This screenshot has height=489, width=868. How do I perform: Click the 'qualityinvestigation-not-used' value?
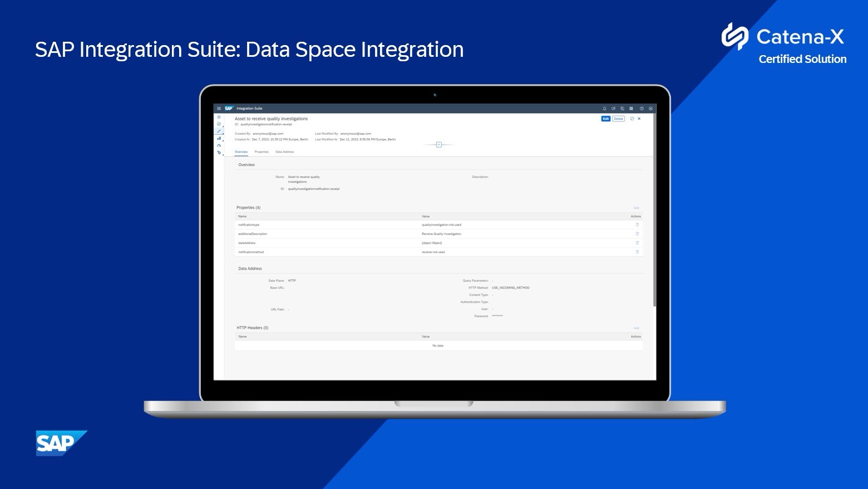[x=441, y=225]
